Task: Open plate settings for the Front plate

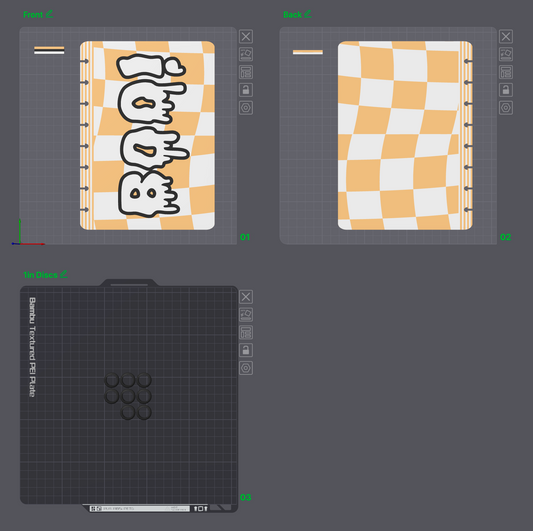Action: coord(246,108)
